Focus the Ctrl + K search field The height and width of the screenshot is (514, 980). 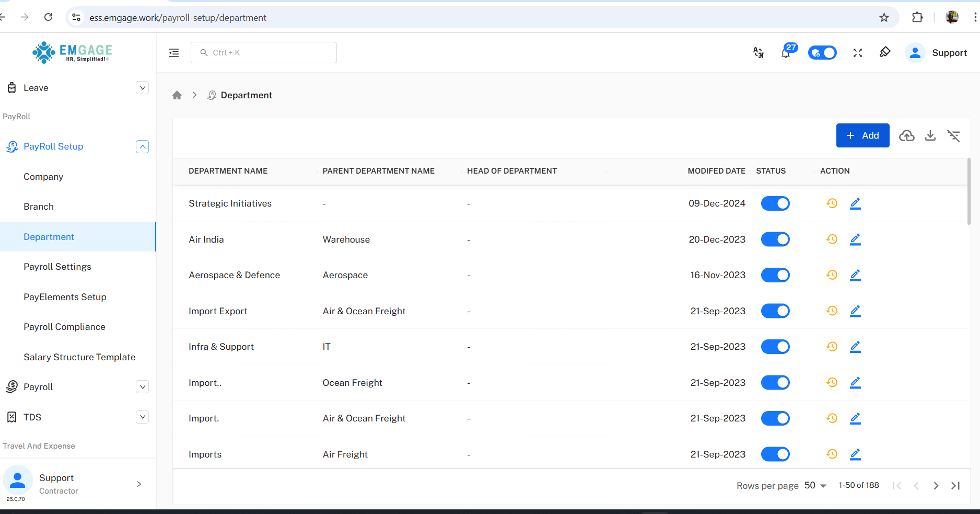point(264,53)
